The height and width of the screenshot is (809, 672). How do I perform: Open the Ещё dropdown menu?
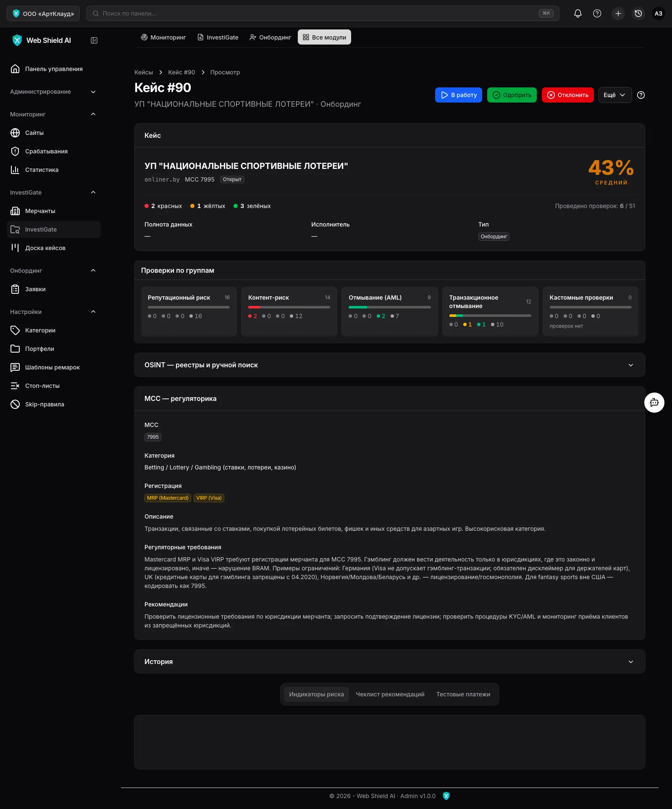[x=615, y=95]
